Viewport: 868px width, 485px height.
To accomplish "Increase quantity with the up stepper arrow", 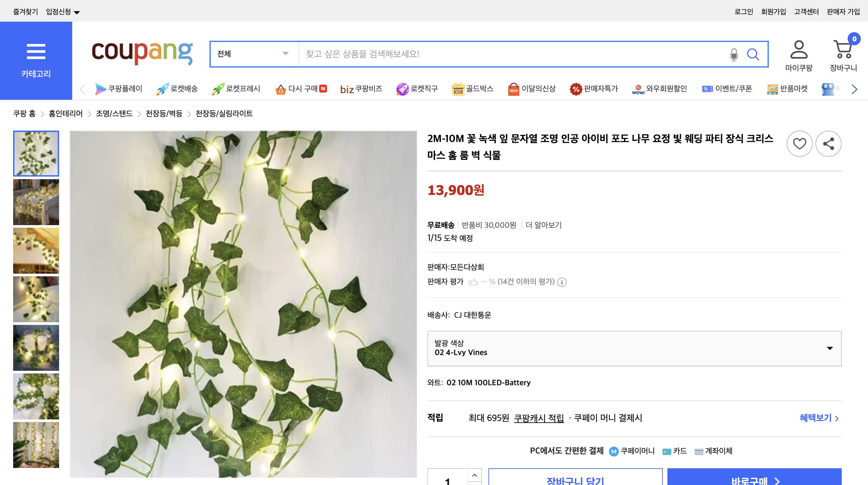I will coord(475,476).
